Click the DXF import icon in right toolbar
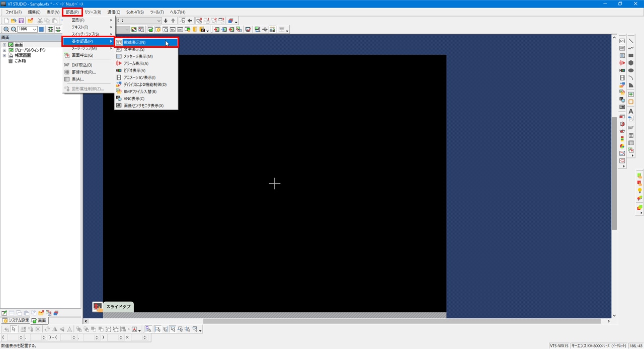Image resolution: width=644 pixels, height=349 pixels. [631, 128]
